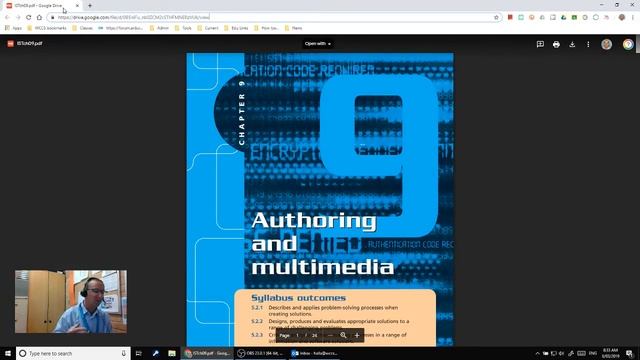Screen dimensions: 640x360
Task: Switch to Outlook Inbox on taskbar
Action: [x=314, y=353]
